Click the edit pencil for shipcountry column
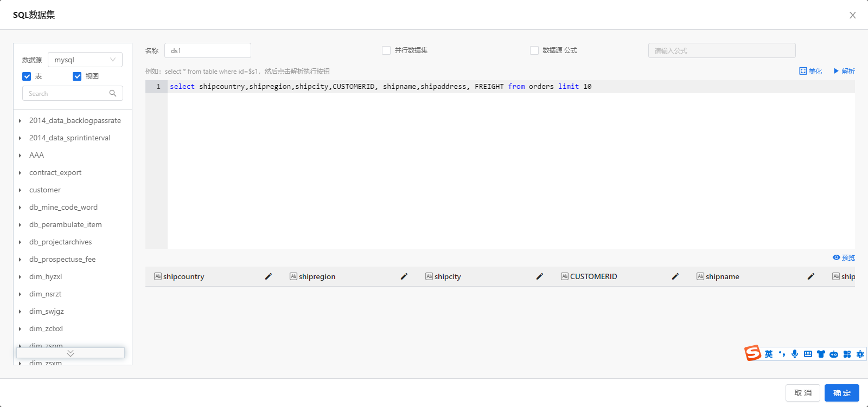The image size is (868, 407). pos(269,276)
